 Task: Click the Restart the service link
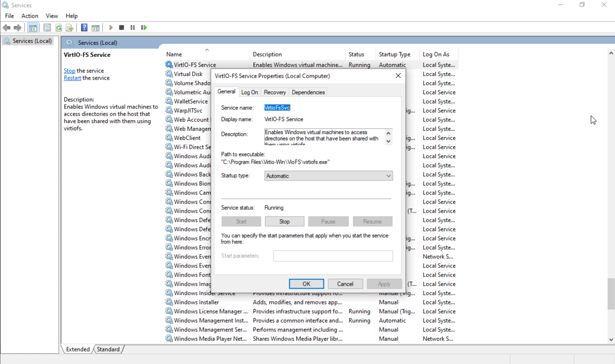coord(72,78)
